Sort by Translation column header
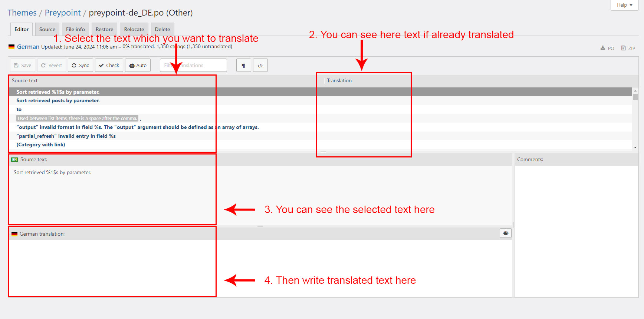 [x=339, y=80]
